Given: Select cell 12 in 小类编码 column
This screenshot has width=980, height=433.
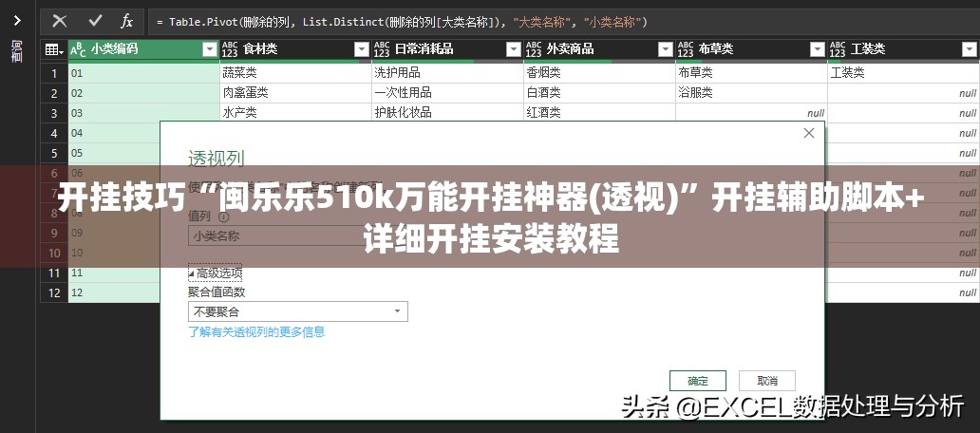Looking at the screenshot, I should (114, 293).
